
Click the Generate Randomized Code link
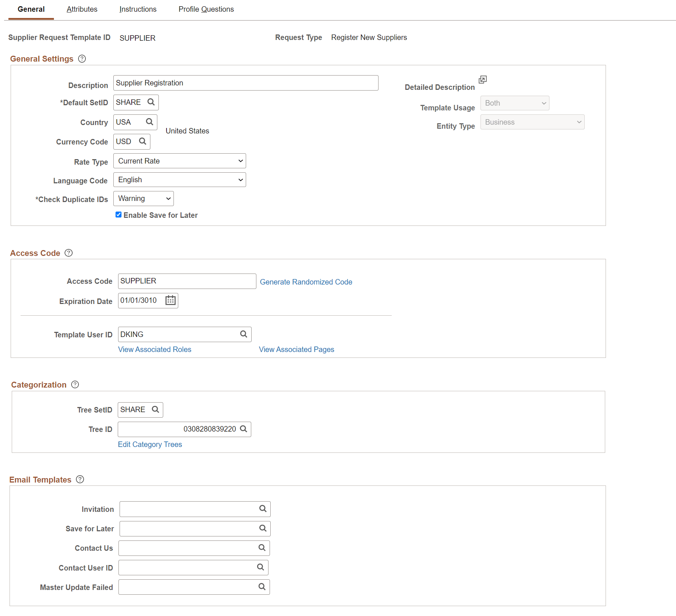click(x=306, y=282)
